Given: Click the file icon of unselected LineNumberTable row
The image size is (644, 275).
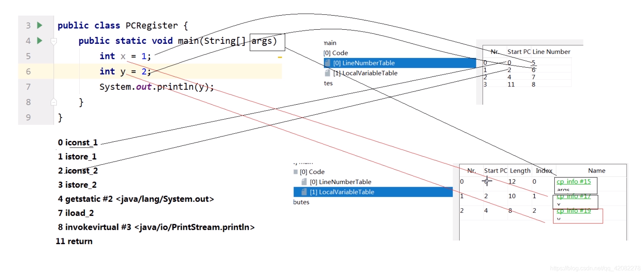Looking at the screenshot, I should pyautogui.click(x=304, y=181).
